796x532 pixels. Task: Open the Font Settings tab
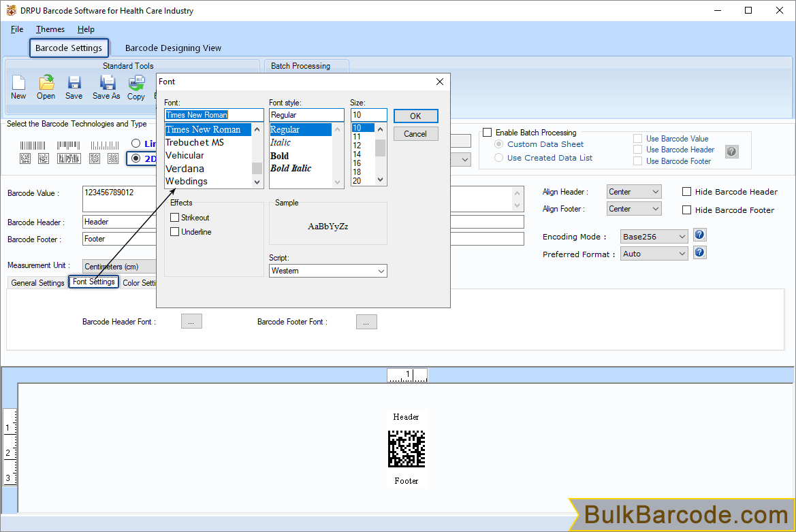point(94,282)
